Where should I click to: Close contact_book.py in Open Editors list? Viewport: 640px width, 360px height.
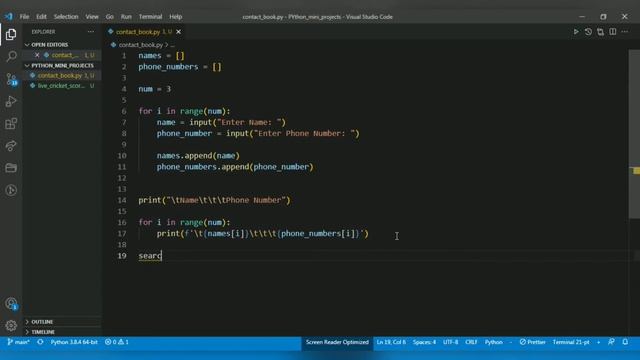point(37,55)
